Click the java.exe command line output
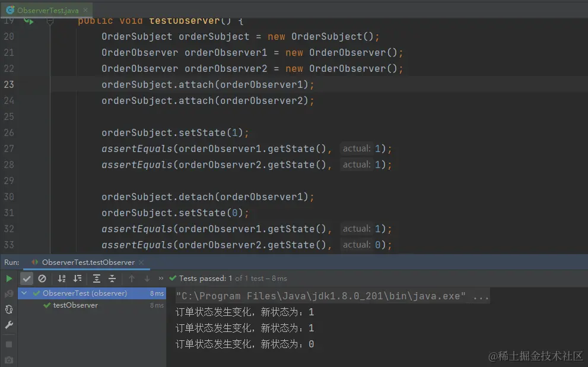The image size is (588, 367). tap(332, 296)
